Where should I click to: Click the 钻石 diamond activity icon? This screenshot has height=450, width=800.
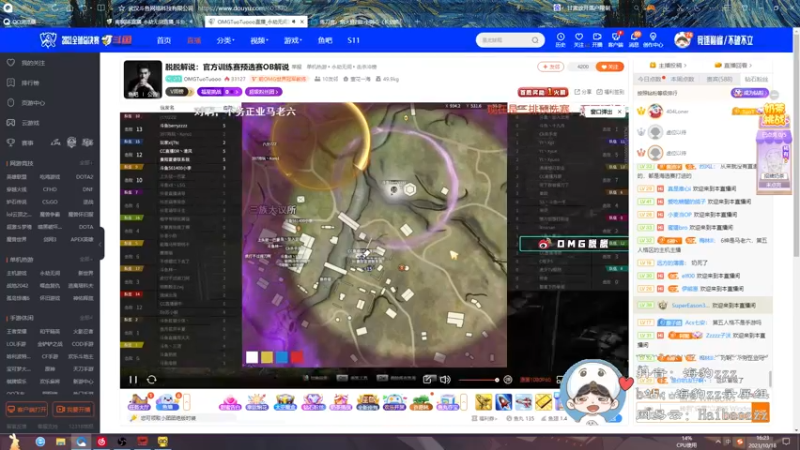click(313, 402)
